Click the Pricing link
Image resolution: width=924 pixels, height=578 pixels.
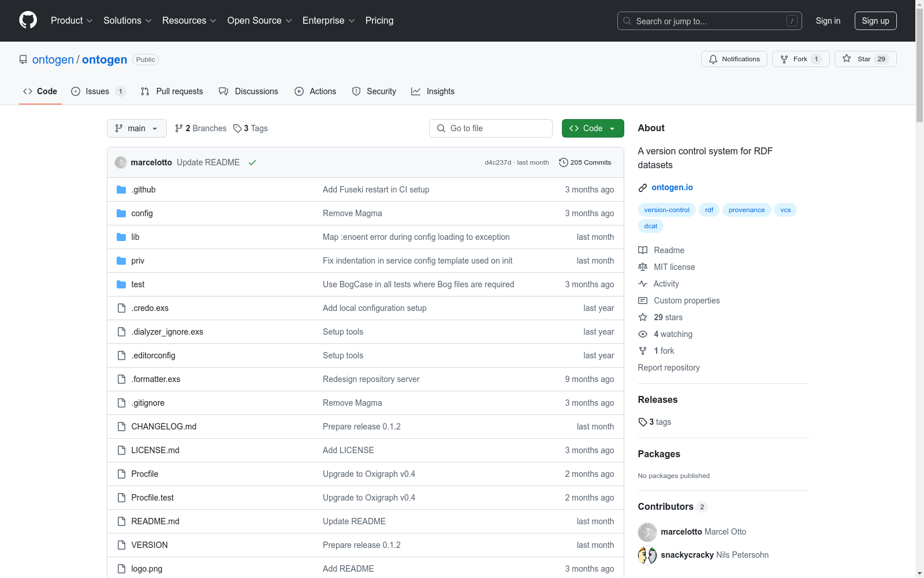click(379, 20)
